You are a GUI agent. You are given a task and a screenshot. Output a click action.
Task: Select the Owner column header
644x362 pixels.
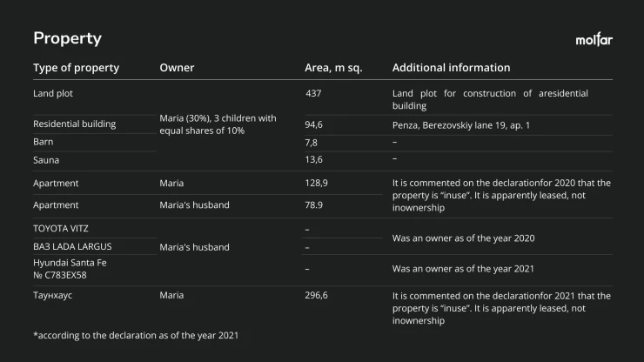pos(177,68)
